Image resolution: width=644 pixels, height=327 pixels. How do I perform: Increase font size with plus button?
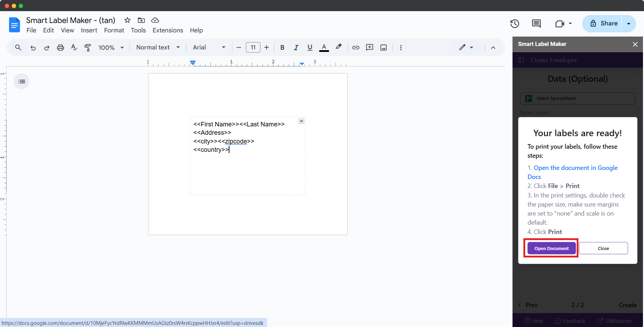coord(267,47)
